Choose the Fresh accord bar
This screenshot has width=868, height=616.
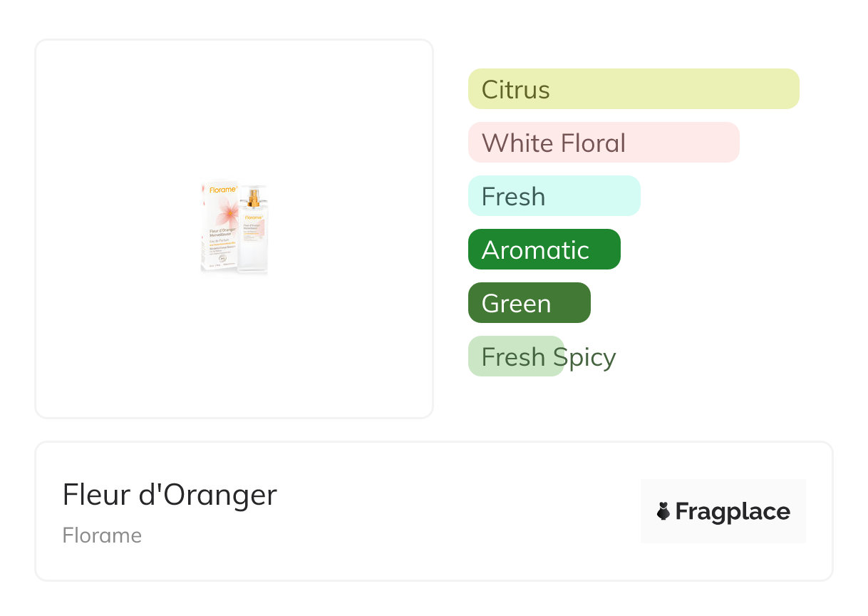554,196
